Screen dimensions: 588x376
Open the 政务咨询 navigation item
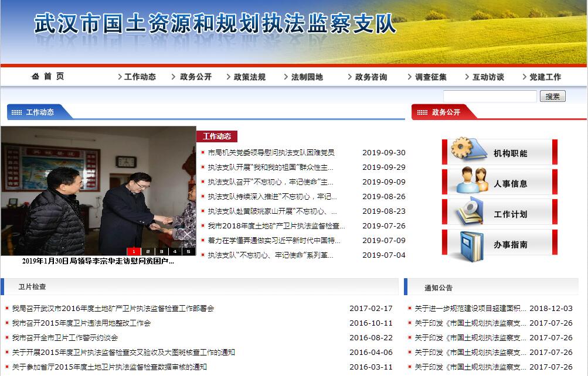pyautogui.click(x=371, y=77)
